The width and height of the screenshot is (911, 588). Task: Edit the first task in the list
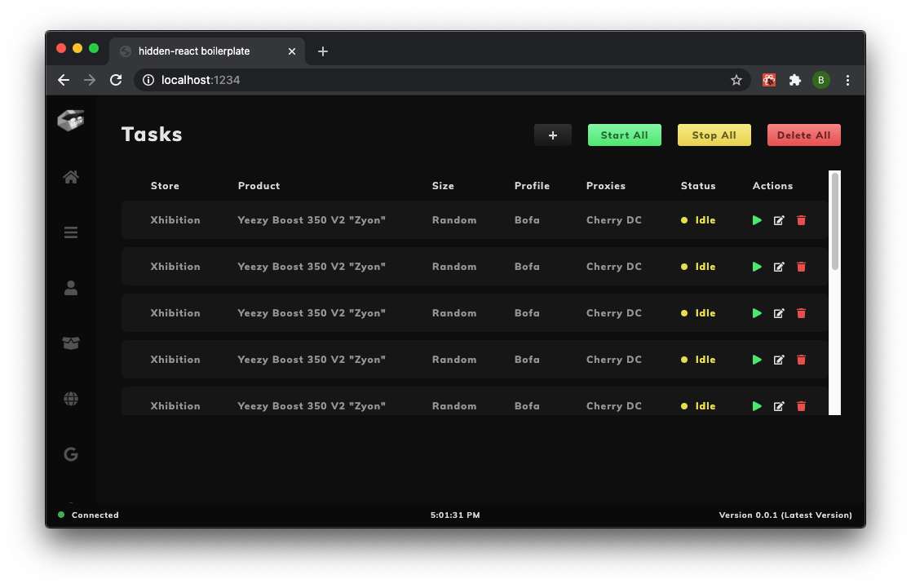tap(779, 220)
